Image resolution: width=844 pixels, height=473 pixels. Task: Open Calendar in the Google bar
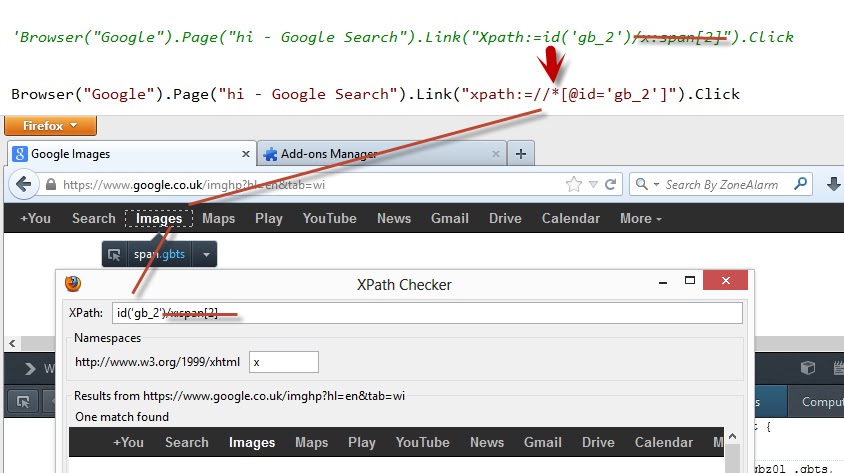click(571, 218)
